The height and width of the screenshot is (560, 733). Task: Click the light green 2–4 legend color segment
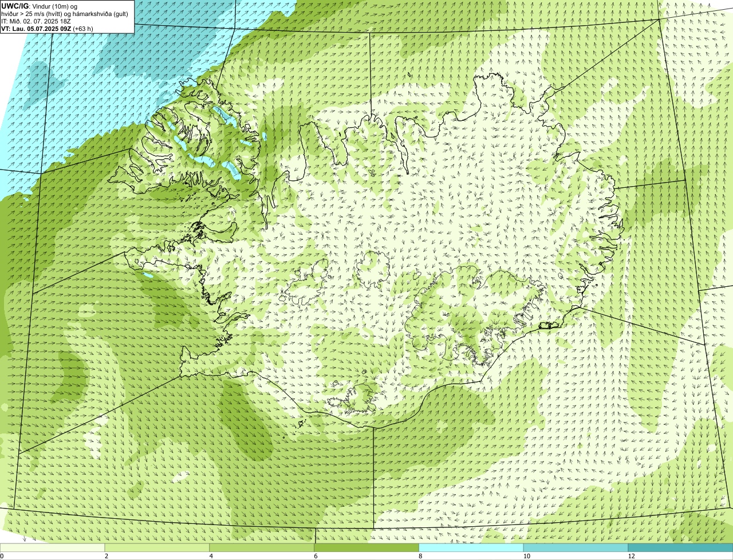click(157, 548)
